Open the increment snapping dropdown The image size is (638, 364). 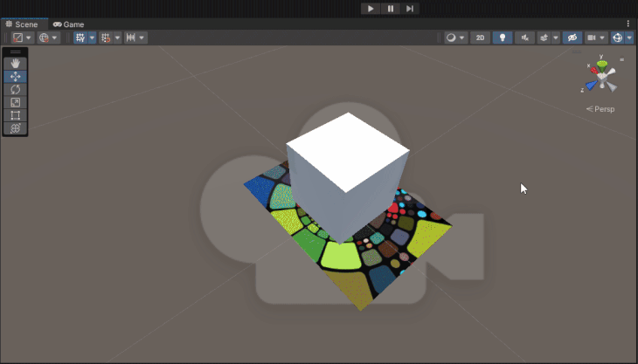135,38
